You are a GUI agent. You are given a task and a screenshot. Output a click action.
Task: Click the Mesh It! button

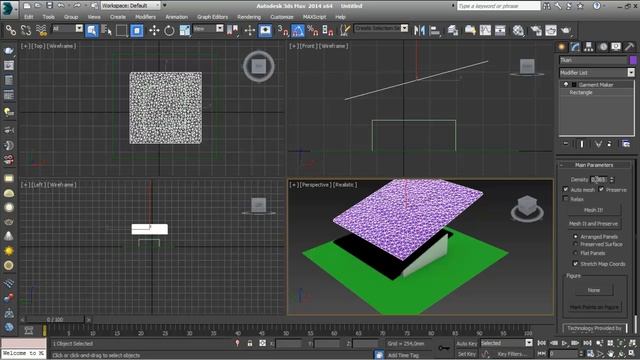point(593,210)
